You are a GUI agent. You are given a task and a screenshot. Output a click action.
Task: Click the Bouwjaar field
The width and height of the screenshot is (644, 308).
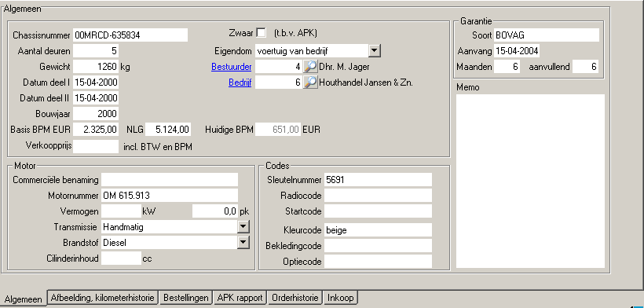click(96, 114)
